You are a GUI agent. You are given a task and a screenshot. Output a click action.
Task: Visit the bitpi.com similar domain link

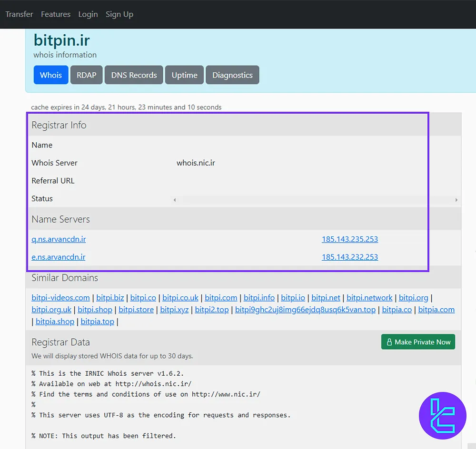[x=221, y=297]
